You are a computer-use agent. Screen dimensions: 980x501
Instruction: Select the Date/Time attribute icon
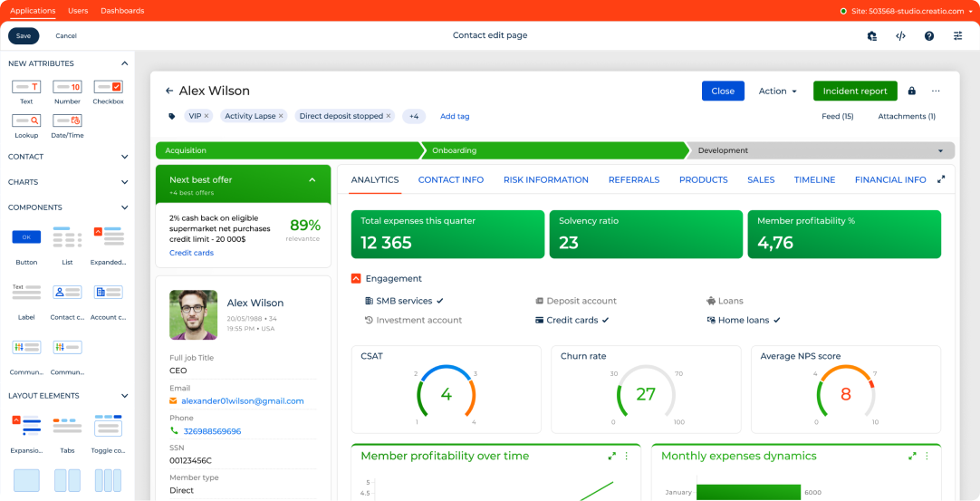(67, 120)
